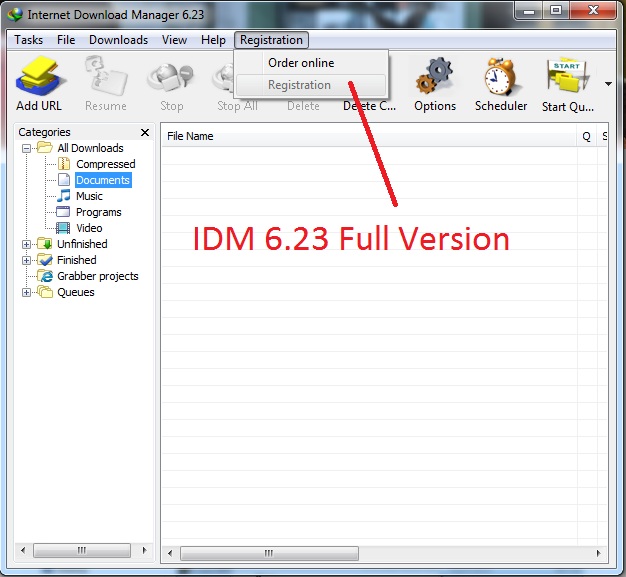The width and height of the screenshot is (626, 577).
Task: Select the Compressed category label
Action: (x=105, y=164)
